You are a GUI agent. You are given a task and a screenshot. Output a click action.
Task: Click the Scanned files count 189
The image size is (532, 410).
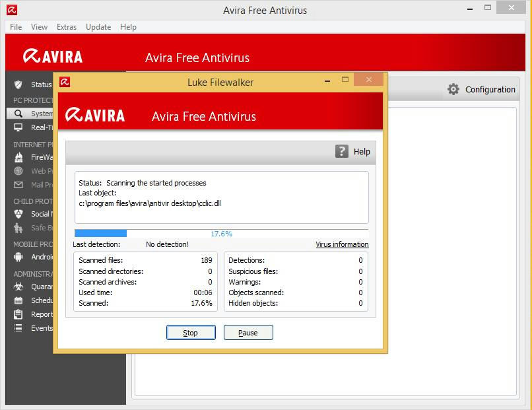tap(207, 260)
